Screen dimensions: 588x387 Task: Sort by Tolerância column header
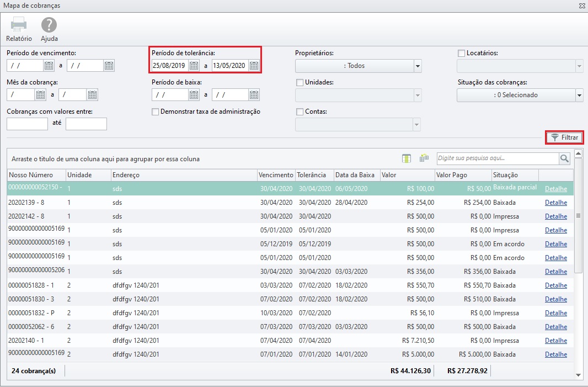314,175
